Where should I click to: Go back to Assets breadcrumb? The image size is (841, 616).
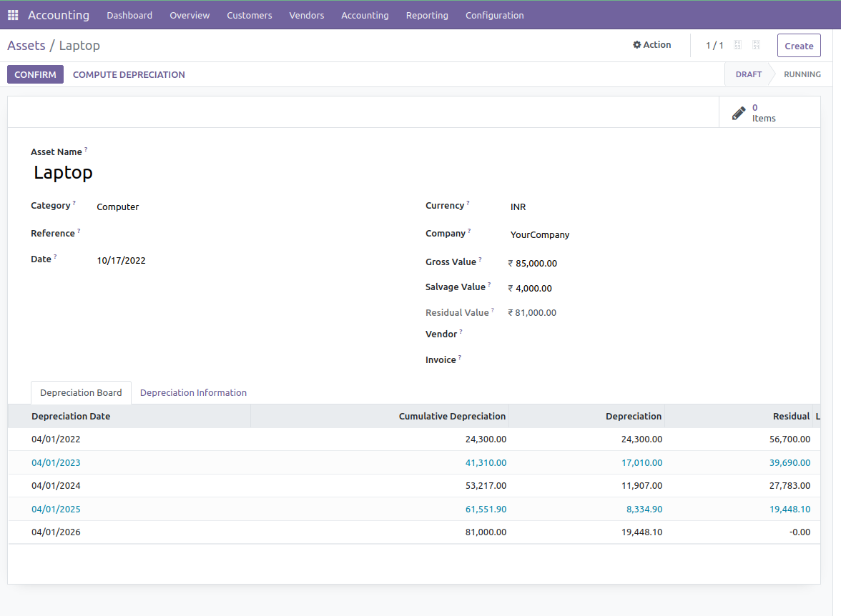[26, 46]
